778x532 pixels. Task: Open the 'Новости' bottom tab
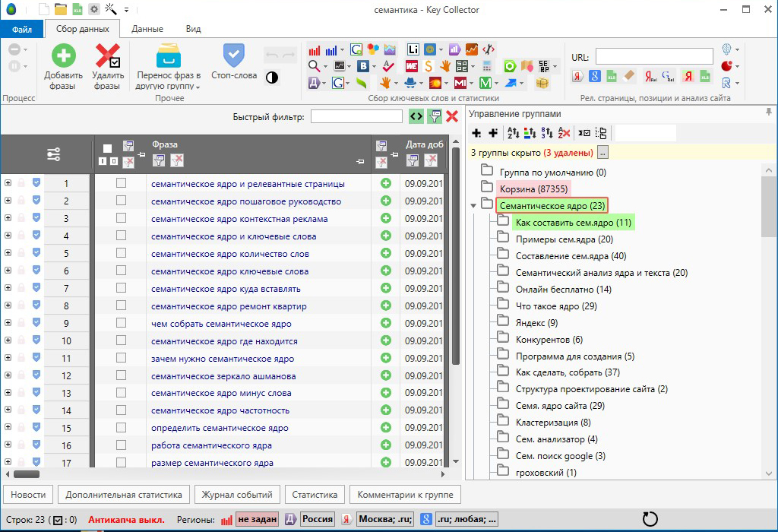(28, 495)
